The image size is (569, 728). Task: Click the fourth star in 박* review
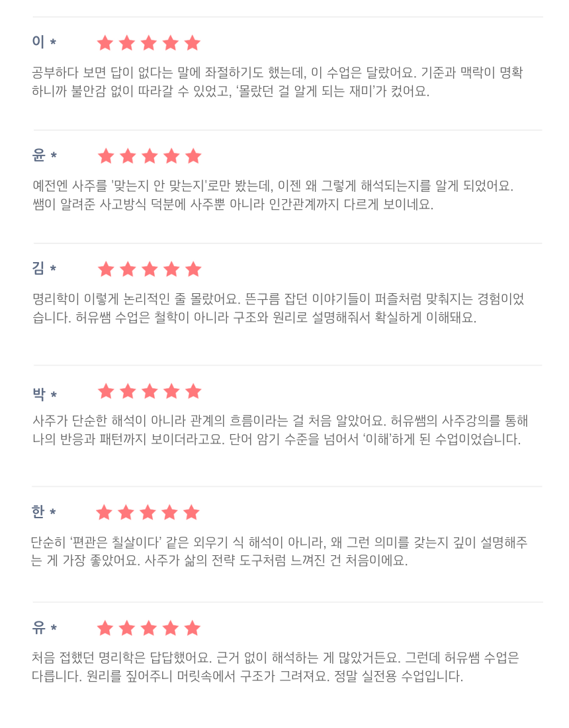tap(171, 391)
